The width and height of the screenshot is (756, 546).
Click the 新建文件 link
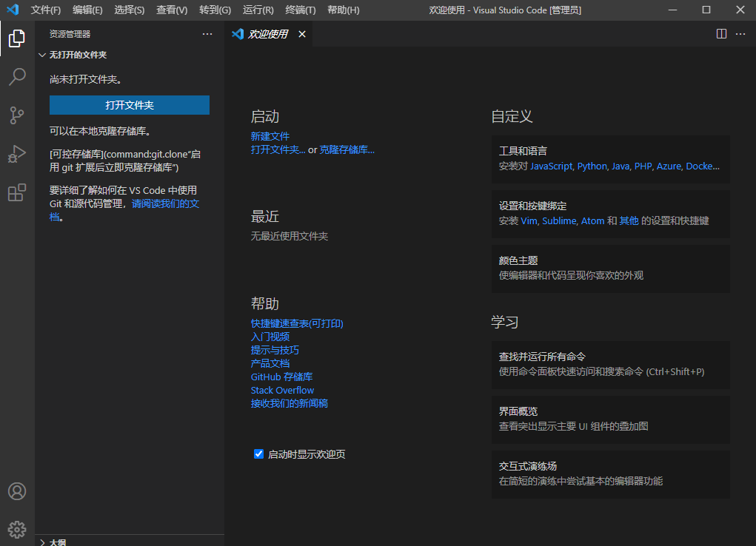click(x=270, y=136)
